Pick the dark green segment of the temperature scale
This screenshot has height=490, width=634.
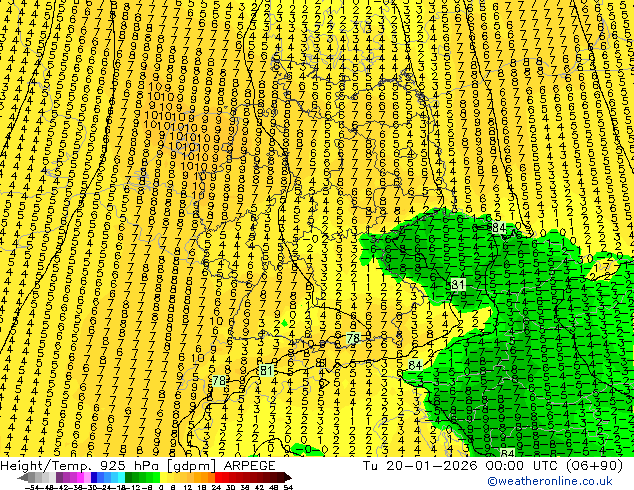tap(129, 478)
